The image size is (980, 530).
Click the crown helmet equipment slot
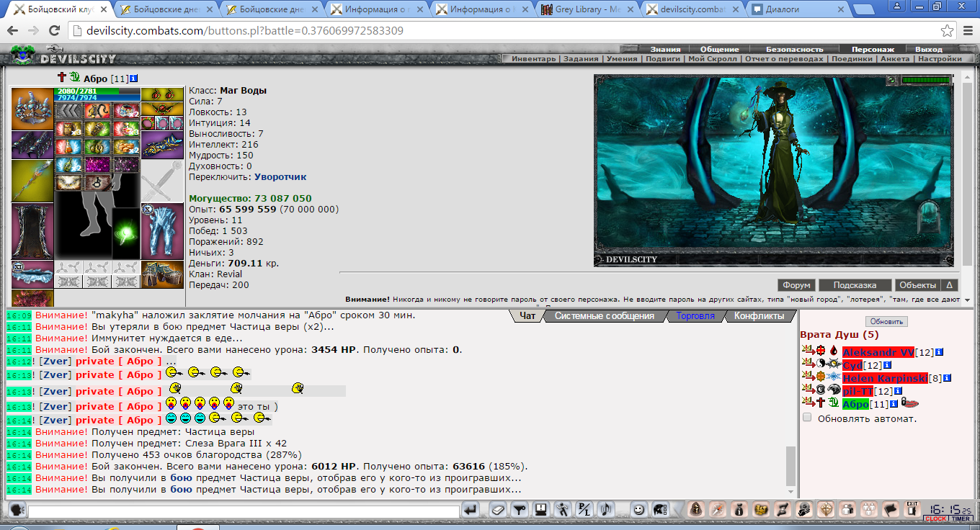pos(32,109)
